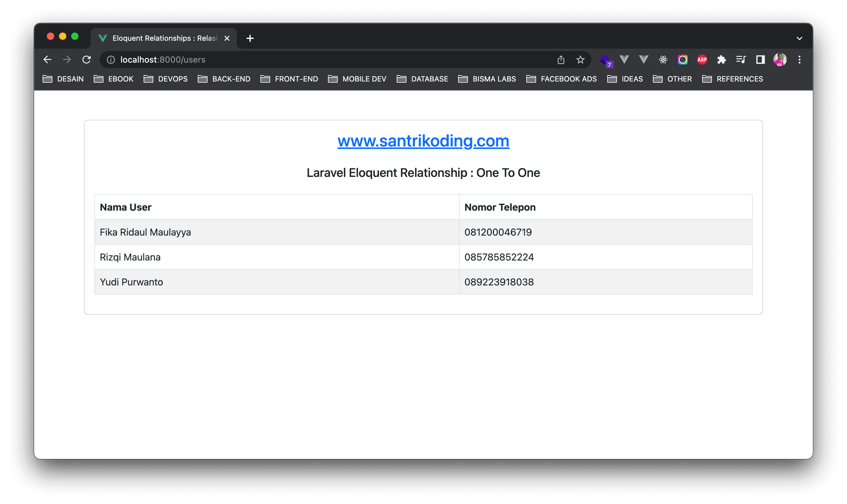Open the www.santrikoding.com link
Viewport: 847px width, 504px height.
point(423,141)
